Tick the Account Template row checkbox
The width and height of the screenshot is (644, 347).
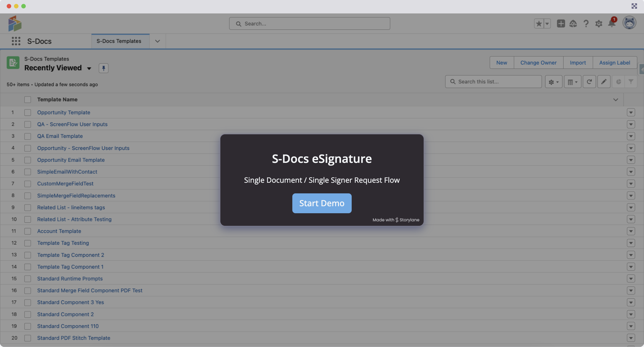point(27,231)
